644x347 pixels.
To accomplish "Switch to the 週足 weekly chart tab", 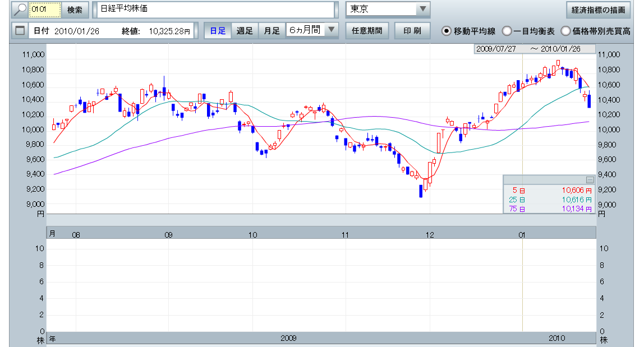I will 245,31.
